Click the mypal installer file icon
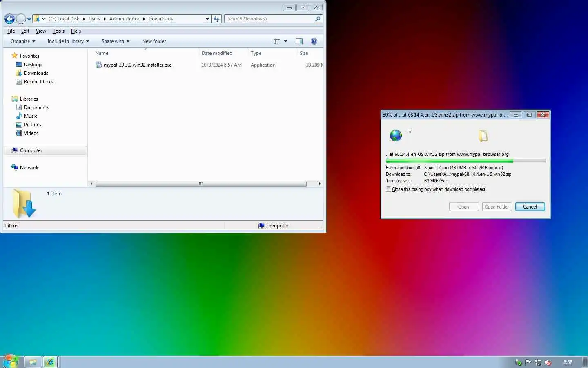588x368 pixels. pyautogui.click(x=98, y=65)
